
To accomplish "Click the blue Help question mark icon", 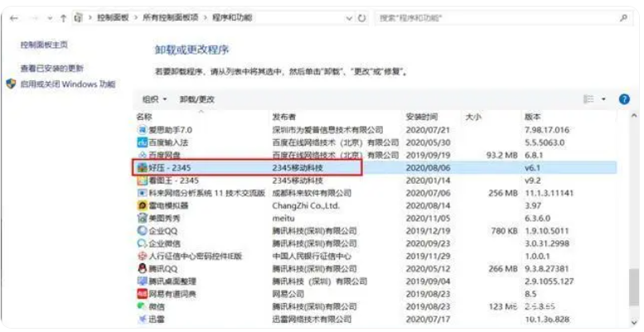I will (624, 99).
